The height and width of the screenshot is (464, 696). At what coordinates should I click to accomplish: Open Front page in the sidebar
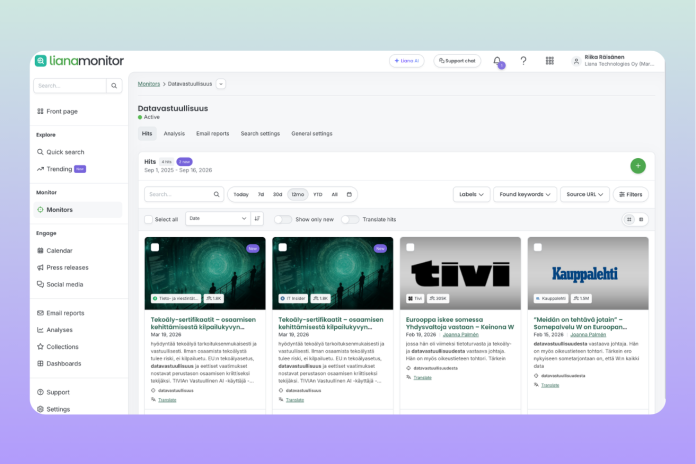click(x=57, y=111)
